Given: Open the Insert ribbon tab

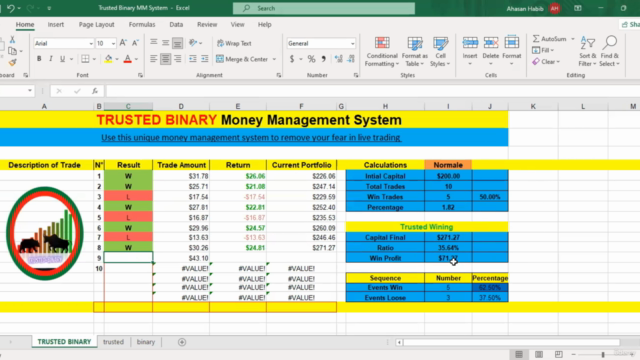Looking at the screenshot, I should pyautogui.click(x=56, y=24).
